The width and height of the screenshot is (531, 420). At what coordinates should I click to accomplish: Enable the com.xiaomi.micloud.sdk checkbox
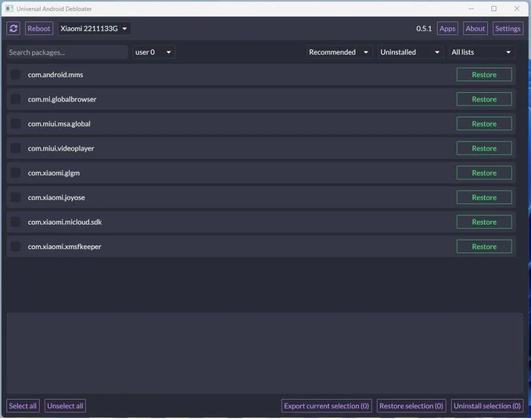15,222
